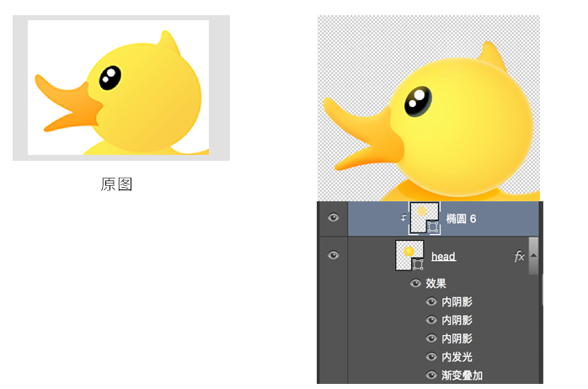588x389 pixels.
Task: Open the 渐变叠加 effect label
Action: 462,376
